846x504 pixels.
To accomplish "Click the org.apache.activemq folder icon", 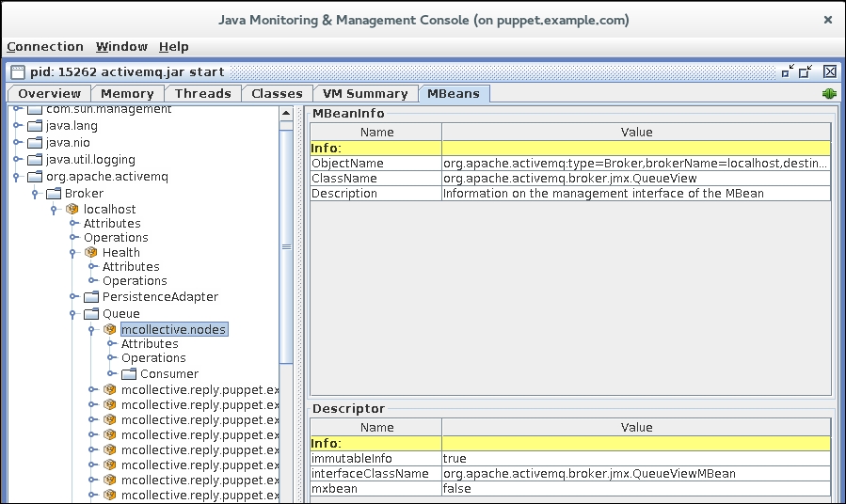I will [x=35, y=177].
